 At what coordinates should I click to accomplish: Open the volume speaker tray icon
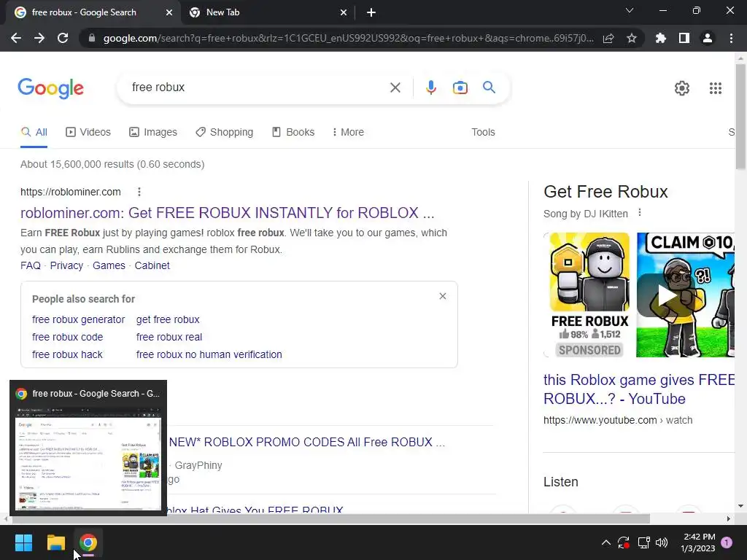[662, 542]
